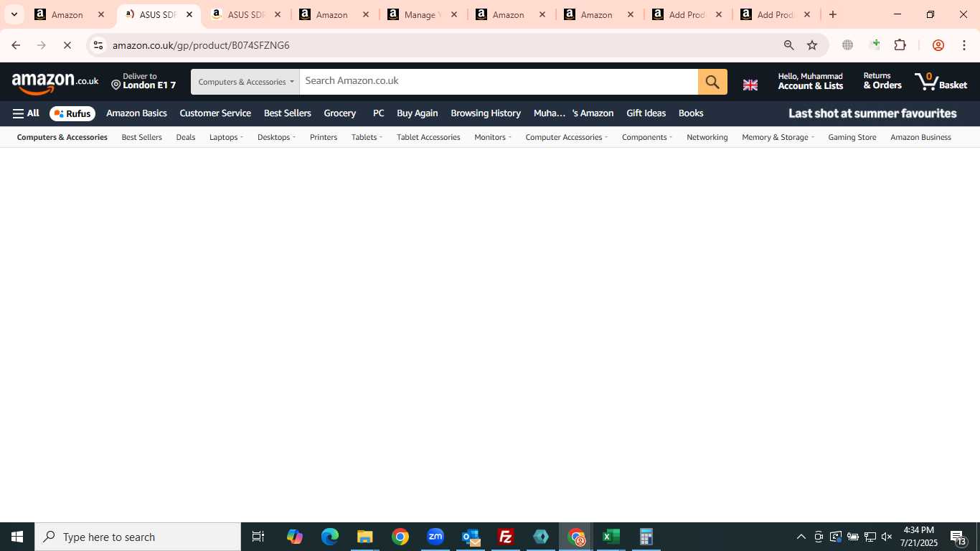Viewport: 980px width, 551px height.
Task: Open Gaming Store link
Action: point(852,137)
